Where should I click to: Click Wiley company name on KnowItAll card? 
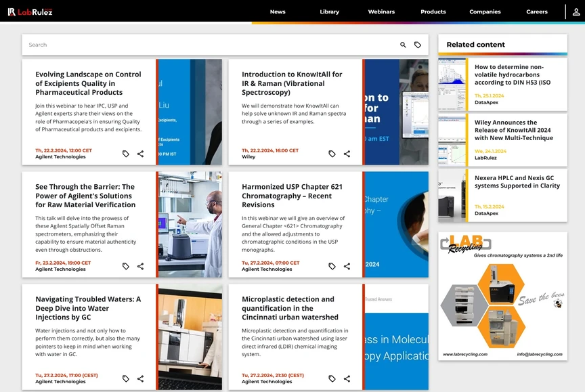pyautogui.click(x=248, y=156)
